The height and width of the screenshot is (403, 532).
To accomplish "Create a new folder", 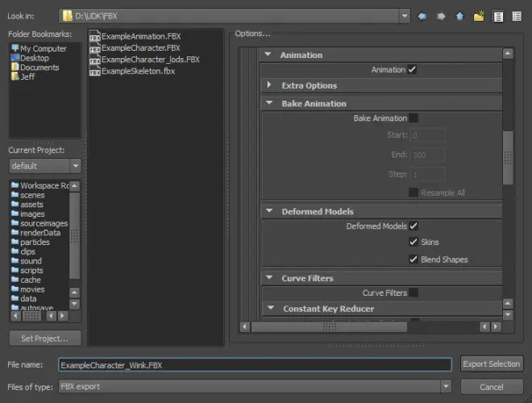I will pyautogui.click(x=479, y=16).
